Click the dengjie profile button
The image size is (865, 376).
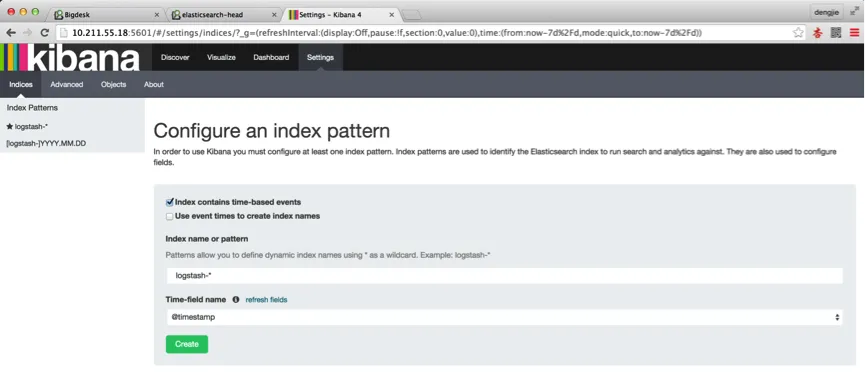[826, 12]
